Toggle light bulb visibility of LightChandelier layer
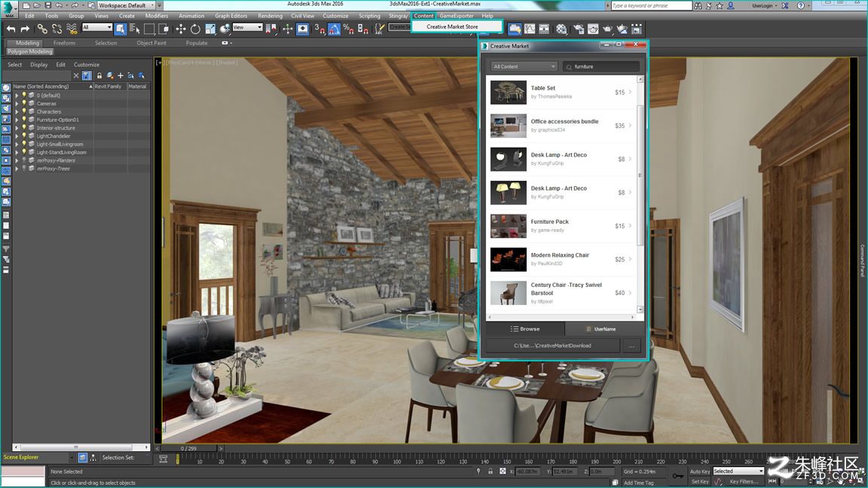Image resolution: width=868 pixels, height=488 pixels. coord(24,136)
